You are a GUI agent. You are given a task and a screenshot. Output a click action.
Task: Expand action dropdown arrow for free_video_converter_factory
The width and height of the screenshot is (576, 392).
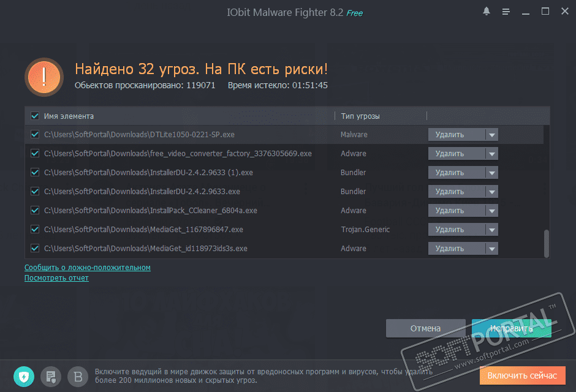(492, 153)
